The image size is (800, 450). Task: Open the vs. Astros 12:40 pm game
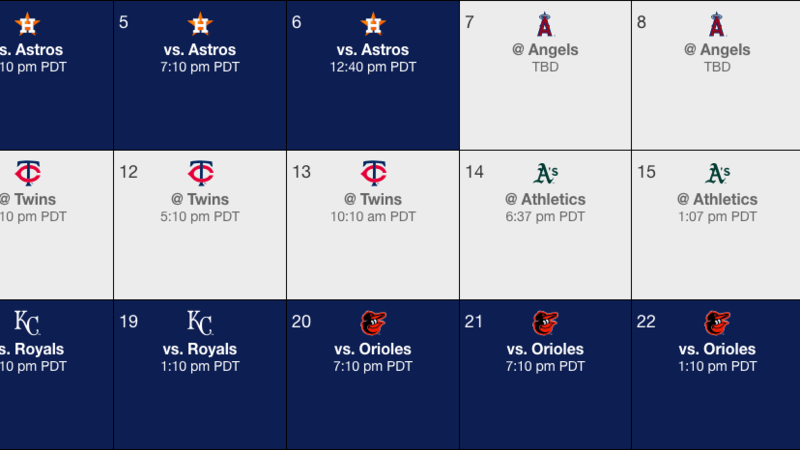click(x=373, y=75)
